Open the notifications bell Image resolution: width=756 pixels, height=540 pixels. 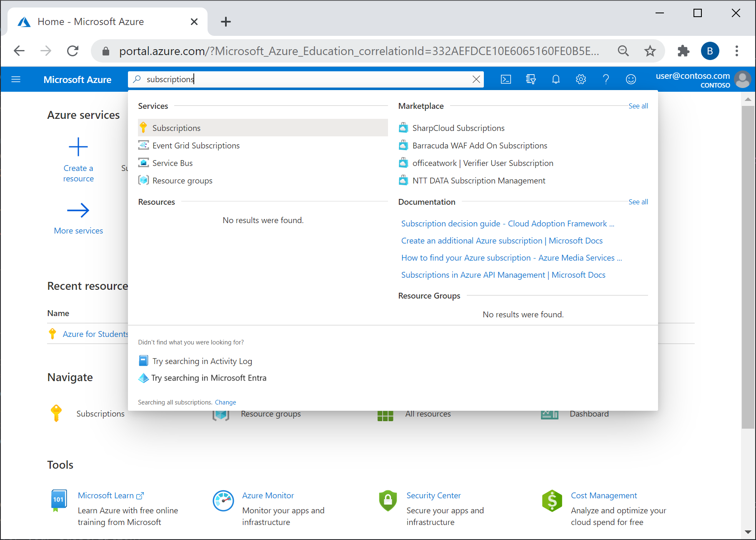[x=556, y=79]
